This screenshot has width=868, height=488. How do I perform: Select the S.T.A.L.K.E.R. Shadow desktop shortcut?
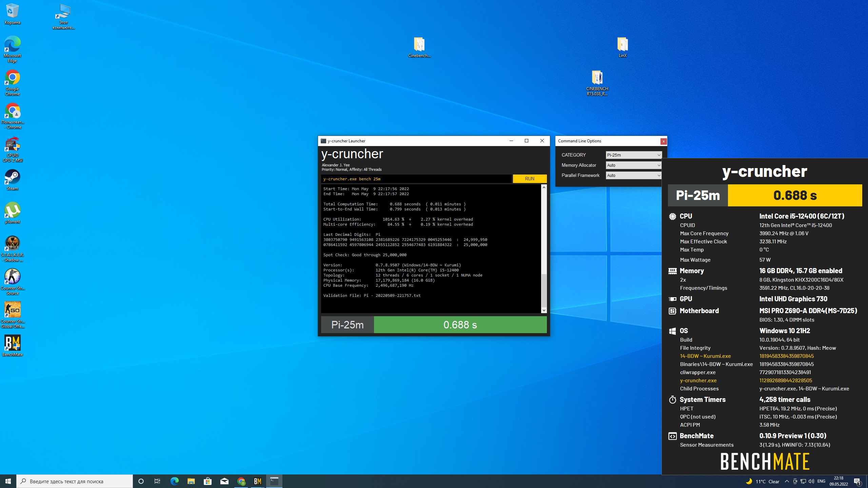coord(12,249)
